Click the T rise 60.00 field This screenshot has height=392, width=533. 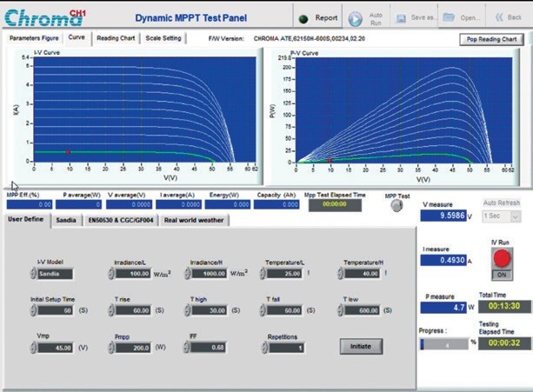tap(133, 310)
